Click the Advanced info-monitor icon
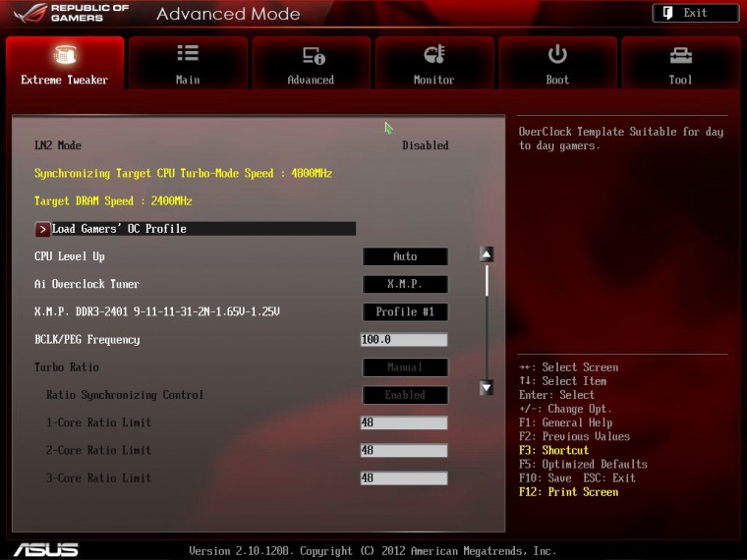This screenshot has width=747, height=560. click(x=313, y=56)
